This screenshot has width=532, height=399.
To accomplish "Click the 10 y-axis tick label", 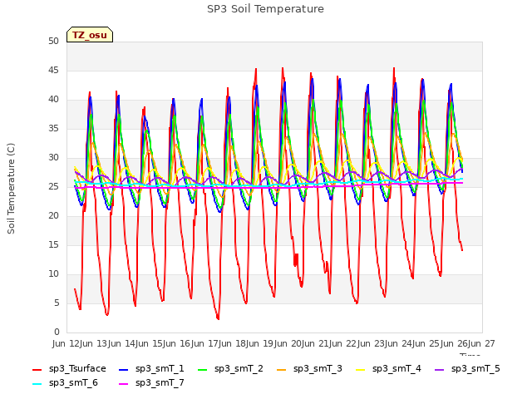I will pos(53,274).
